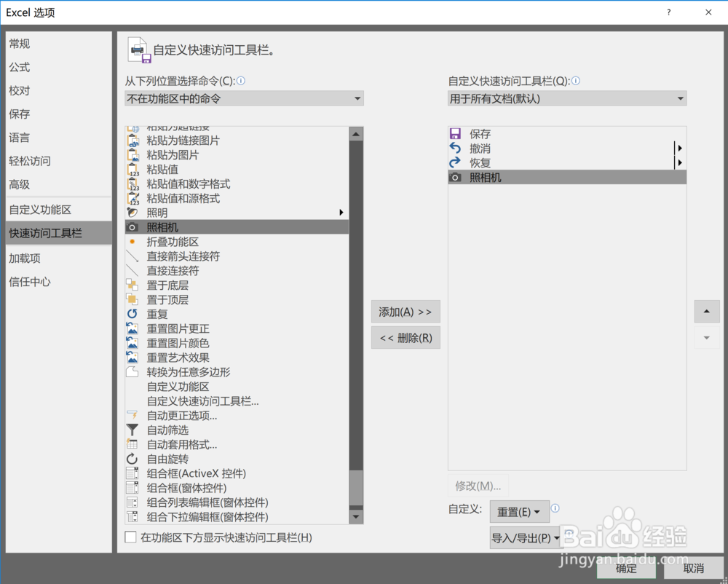728x584 pixels.
Task: Click the orange dot icon for 折叠功能区
Action: [x=132, y=242]
